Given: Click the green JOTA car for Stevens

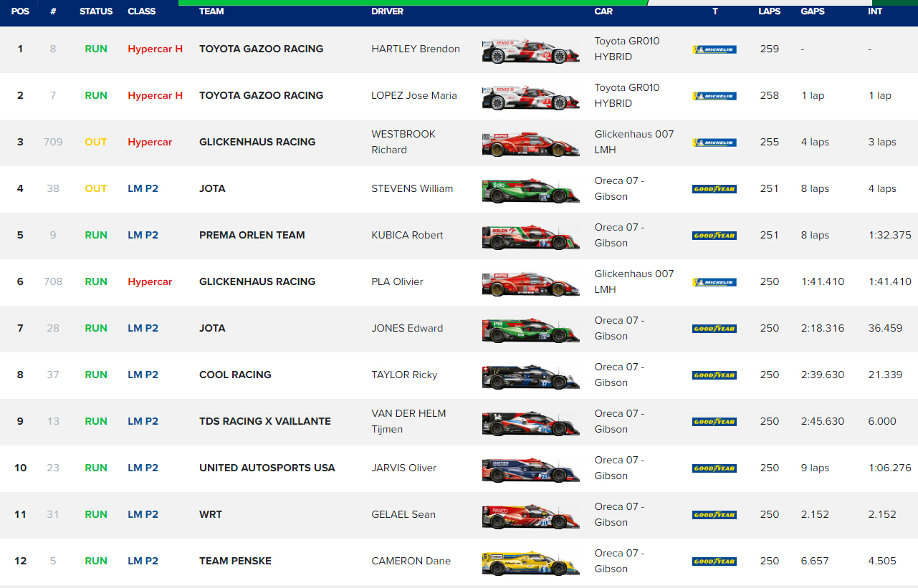Looking at the screenshot, I should pos(530,191).
